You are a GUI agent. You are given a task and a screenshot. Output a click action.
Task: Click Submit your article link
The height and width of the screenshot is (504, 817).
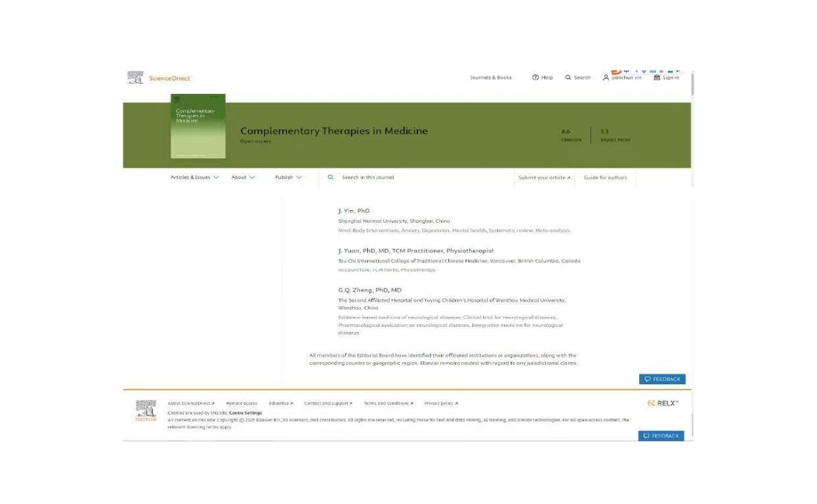[x=544, y=178]
